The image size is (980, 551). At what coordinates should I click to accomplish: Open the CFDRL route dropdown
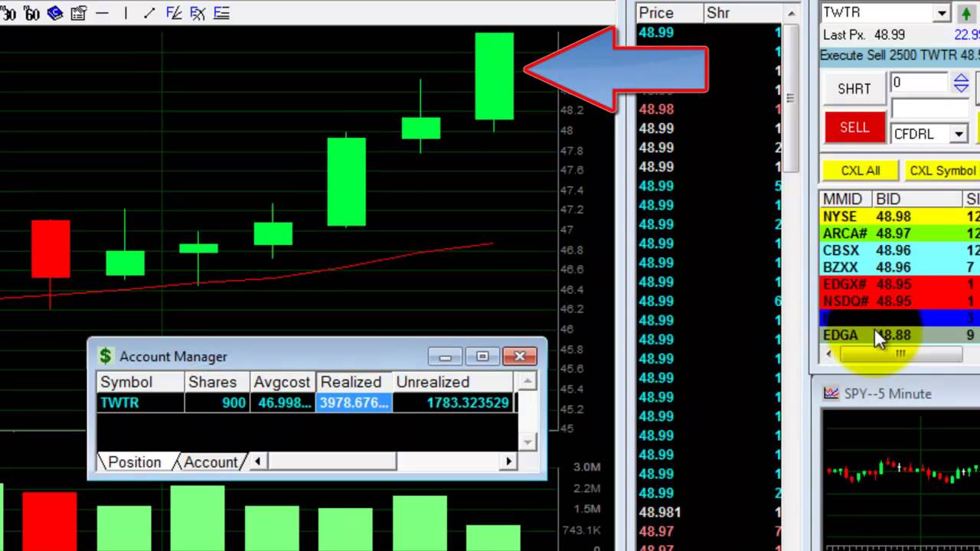958,134
